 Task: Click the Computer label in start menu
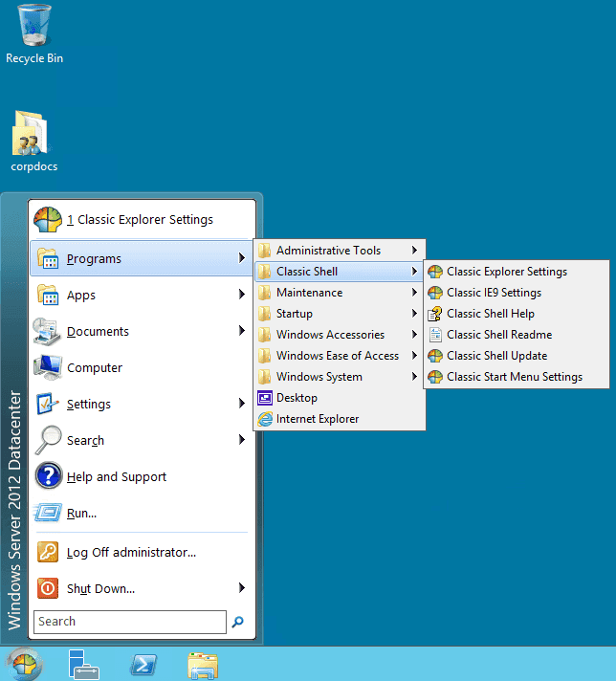[95, 368]
